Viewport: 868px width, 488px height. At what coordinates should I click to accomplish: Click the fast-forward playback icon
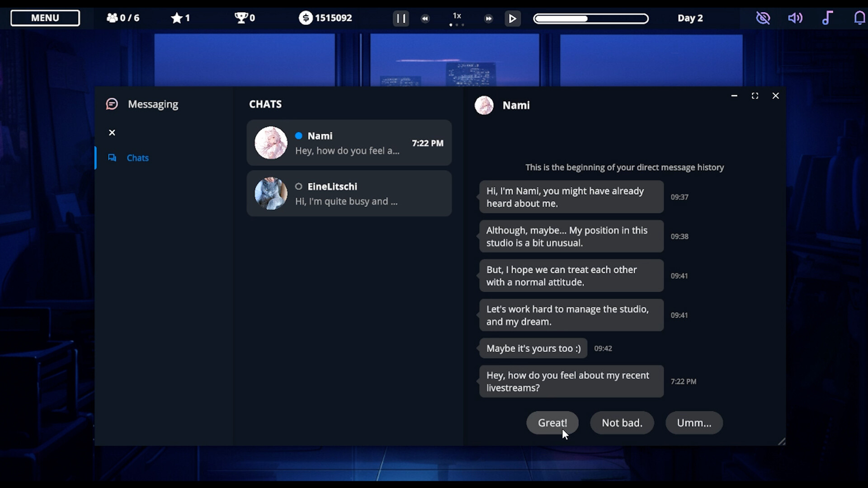coord(488,19)
